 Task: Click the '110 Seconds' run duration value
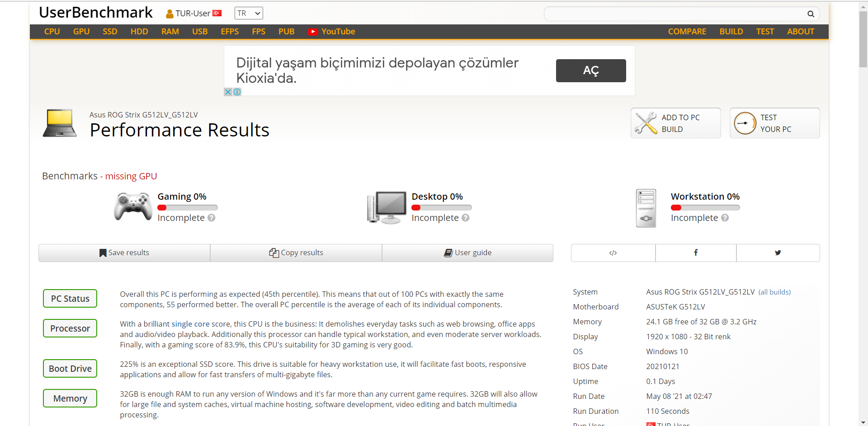click(x=668, y=412)
